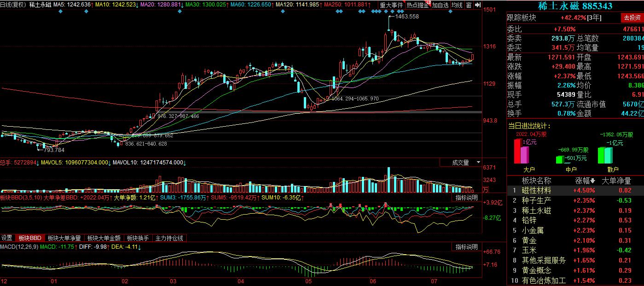Switch to the 主力持仓线 tab

tap(169, 238)
